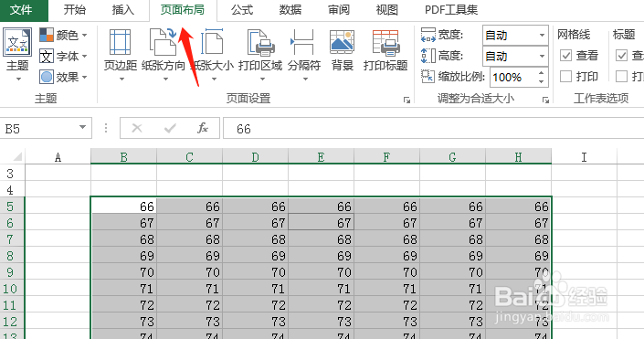
Task: Expand the 打印区域 dropdown arrow
Action: 261,79
